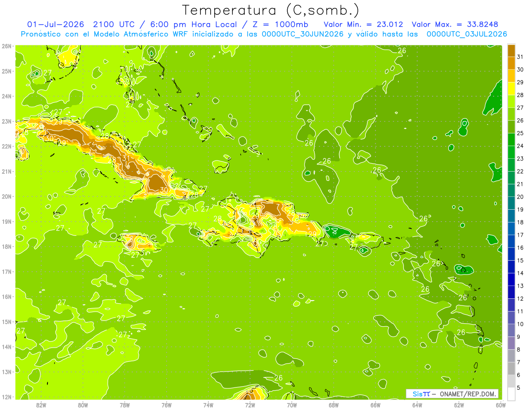
Task: Click the 82W longitude axis label
Action: click(x=41, y=405)
